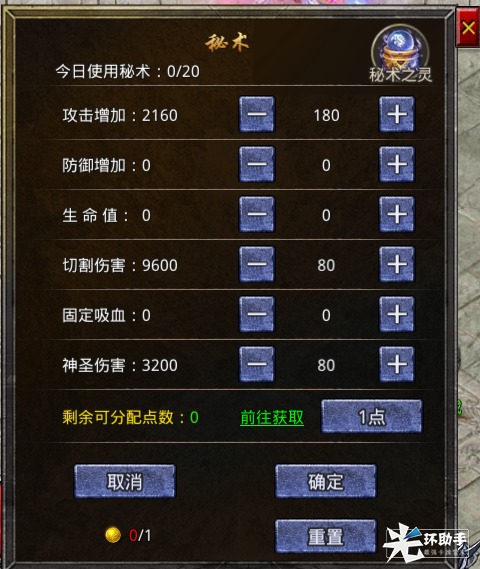This screenshot has height=569, width=480.
Task: Increase 神圣伤害 with its plus button
Action: coord(397,364)
